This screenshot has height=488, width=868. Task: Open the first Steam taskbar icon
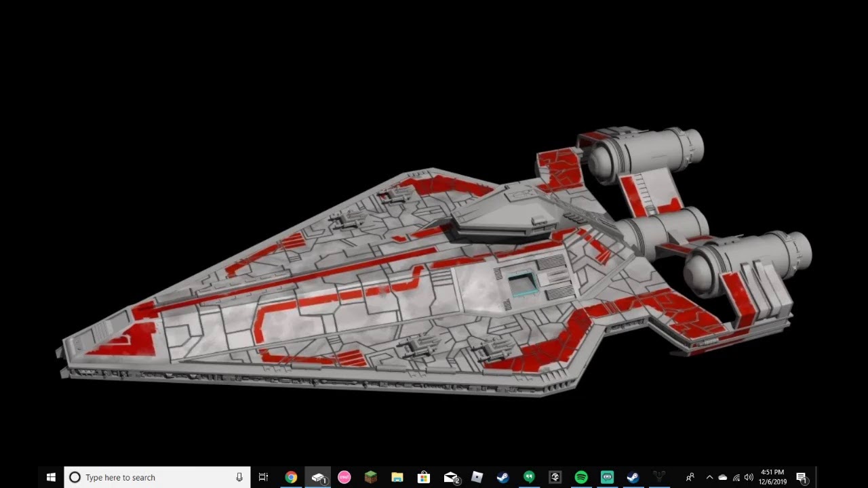point(502,477)
